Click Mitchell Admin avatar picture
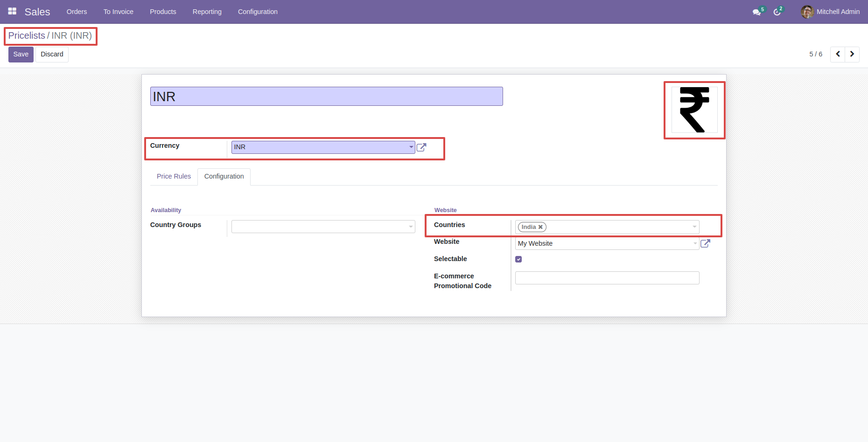868x442 pixels. click(807, 12)
